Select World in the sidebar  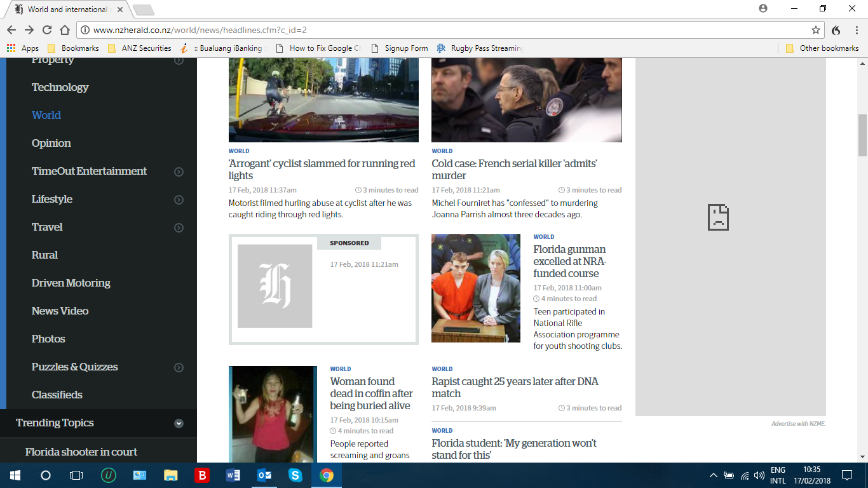coord(46,115)
